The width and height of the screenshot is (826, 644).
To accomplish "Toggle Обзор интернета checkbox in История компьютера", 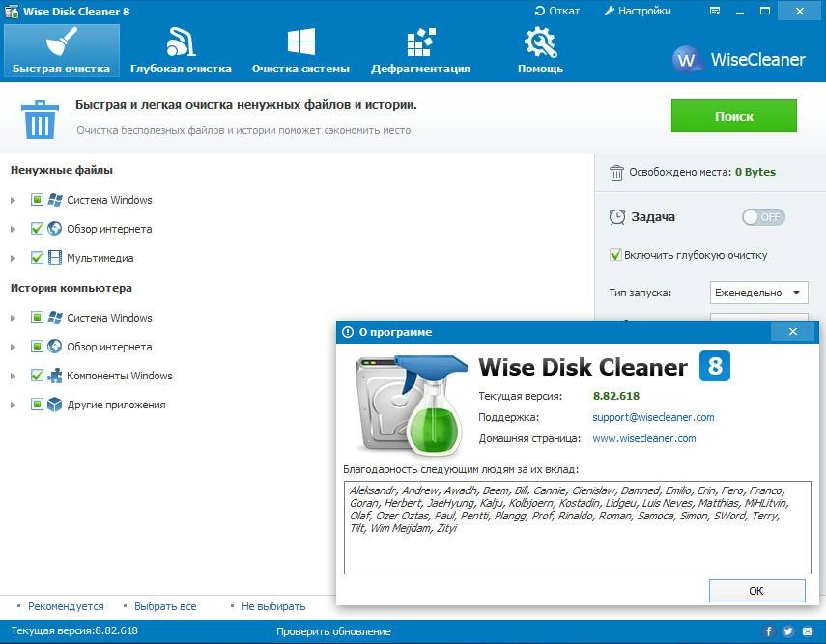I will pos(37,347).
